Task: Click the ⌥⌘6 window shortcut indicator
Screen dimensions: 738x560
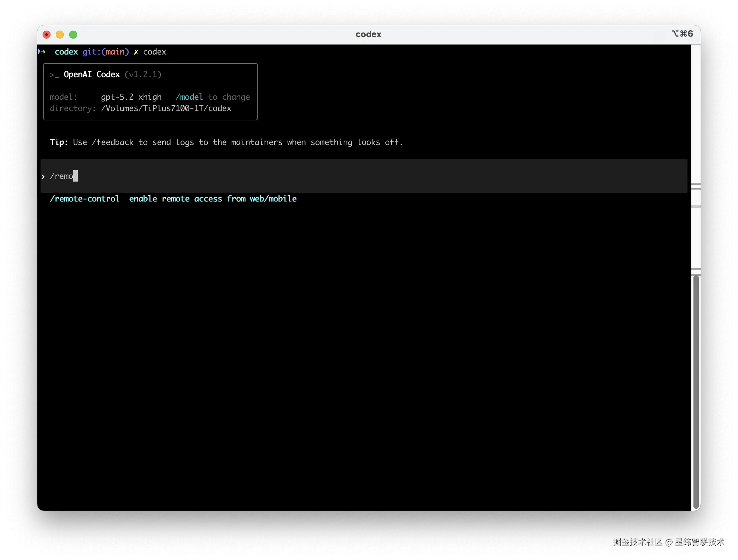Action: [x=682, y=34]
